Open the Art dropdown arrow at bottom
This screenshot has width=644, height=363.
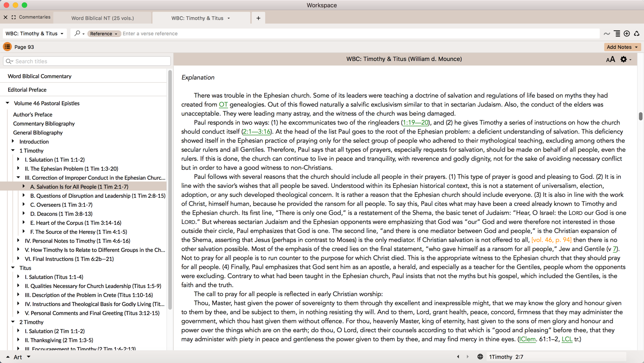tap(29, 357)
